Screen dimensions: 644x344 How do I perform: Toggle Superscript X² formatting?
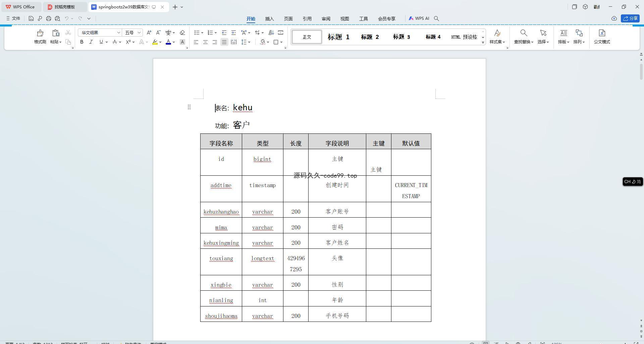click(x=128, y=42)
